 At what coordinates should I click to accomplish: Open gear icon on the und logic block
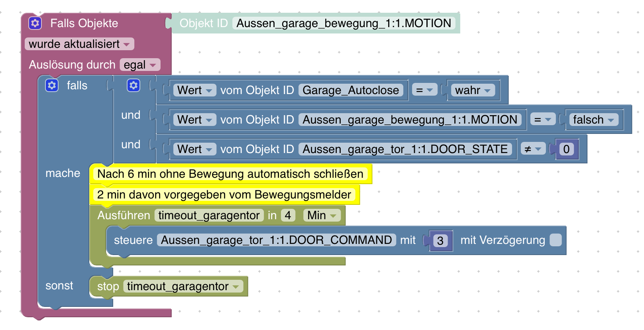tap(134, 85)
